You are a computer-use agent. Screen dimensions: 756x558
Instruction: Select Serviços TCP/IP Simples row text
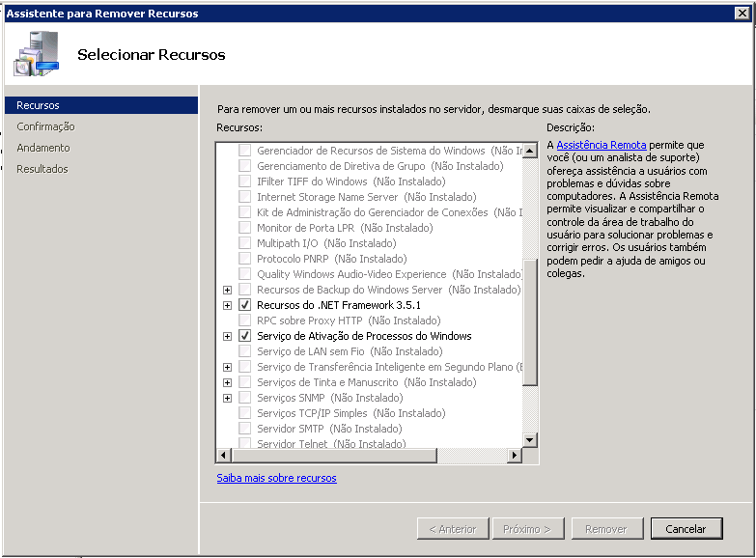(351, 413)
